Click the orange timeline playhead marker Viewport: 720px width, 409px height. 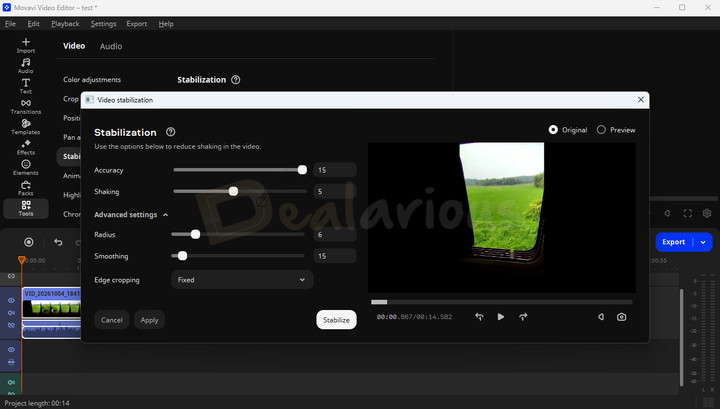tap(21, 260)
